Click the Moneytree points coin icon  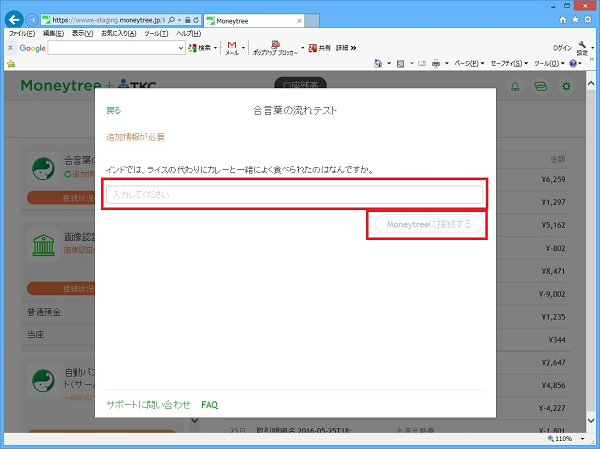(x=540, y=87)
